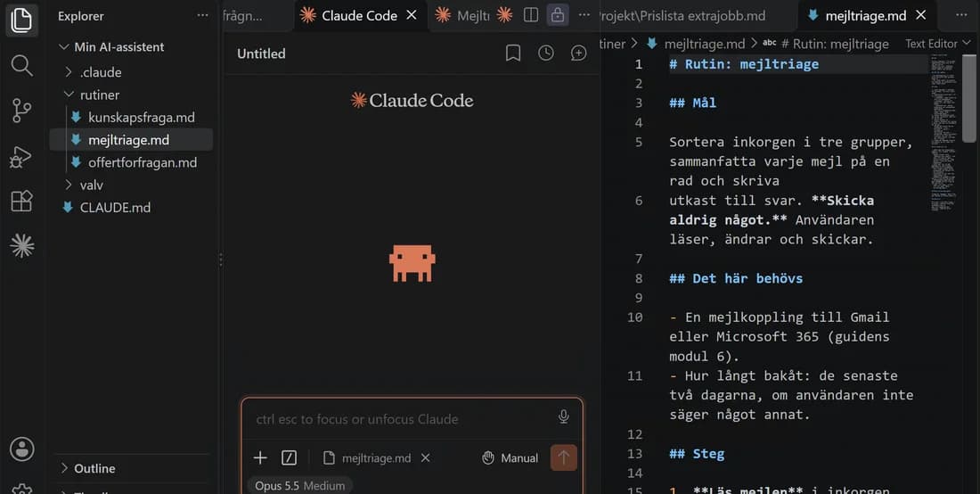980x494 pixels.
Task: Open the Search view in activity bar
Action: pyautogui.click(x=22, y=65)
